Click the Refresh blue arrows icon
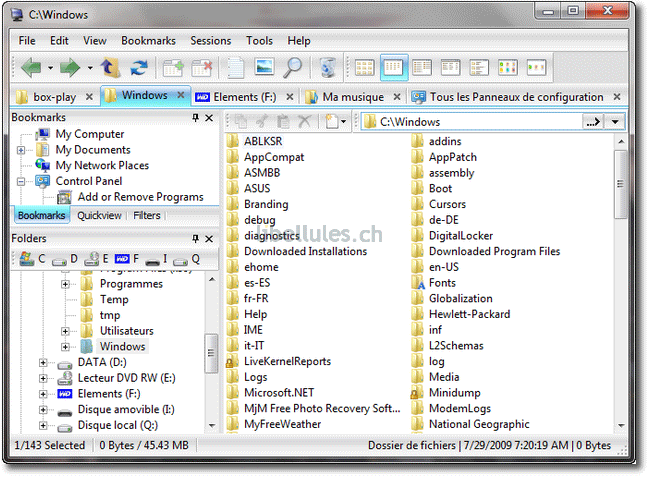This screenshot has height=477, width=649. 139,67
